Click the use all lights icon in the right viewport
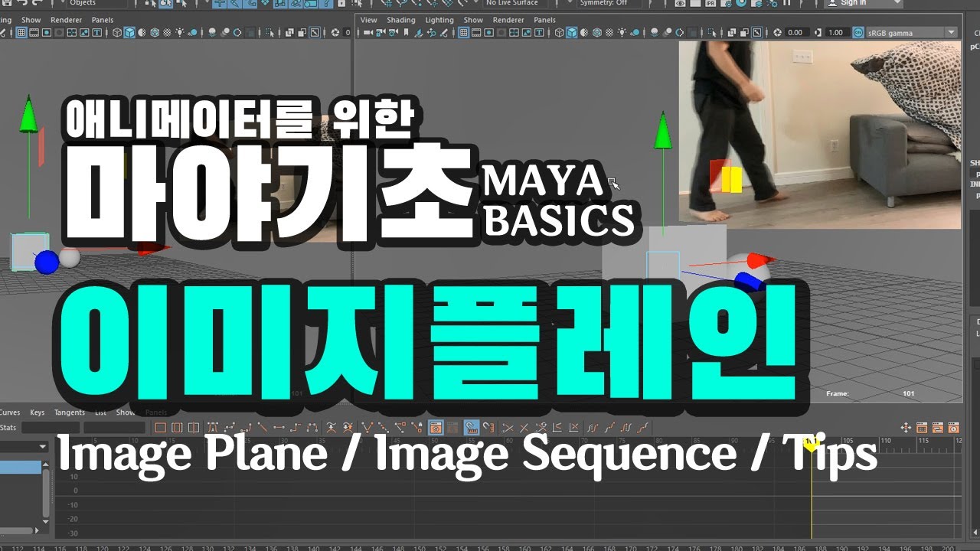The height and width of the screenshot is (551, 980). coord(622,33)
